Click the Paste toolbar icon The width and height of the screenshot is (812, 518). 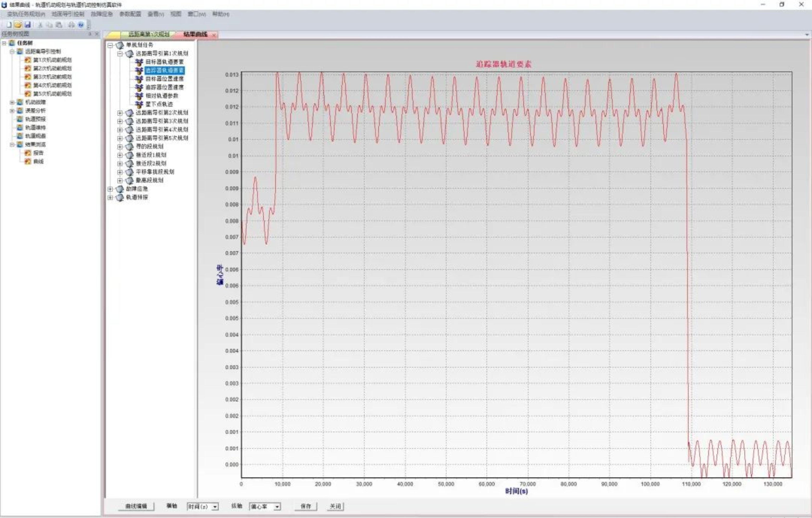coord(59,25)
